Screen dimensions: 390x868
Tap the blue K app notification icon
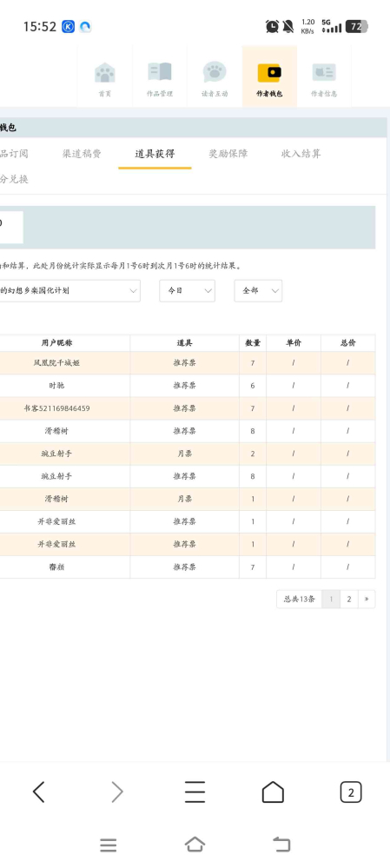coord(68,26)
